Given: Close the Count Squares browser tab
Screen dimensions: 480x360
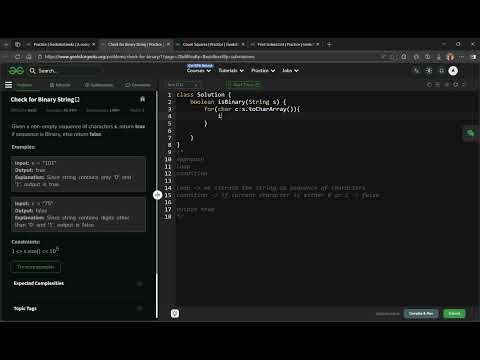Looking at the screenshot, I should point(243,44).
